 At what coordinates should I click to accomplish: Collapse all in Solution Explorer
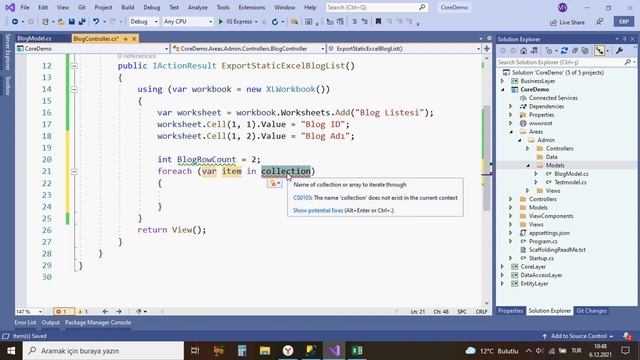pyautogui.click(x=575, y=51)
